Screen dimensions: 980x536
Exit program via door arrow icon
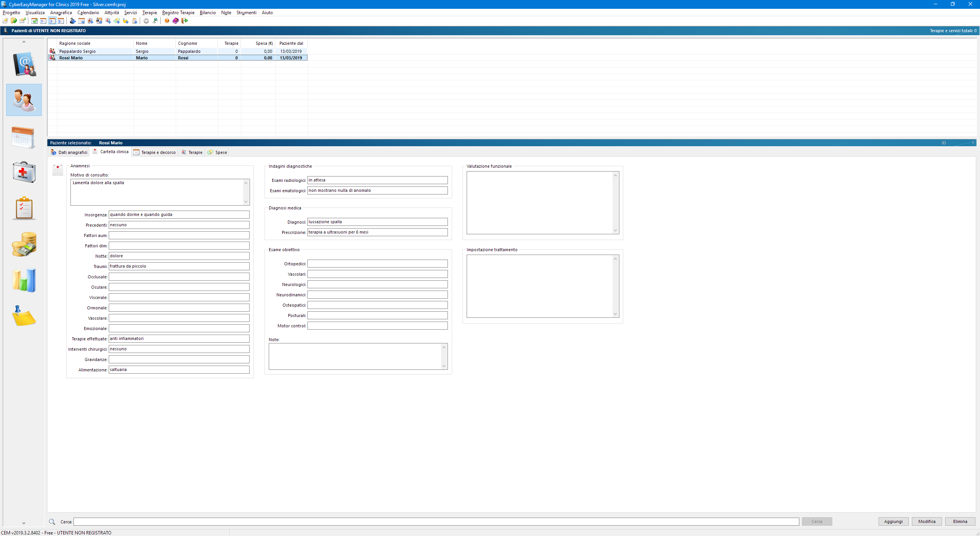click(185, 21)
